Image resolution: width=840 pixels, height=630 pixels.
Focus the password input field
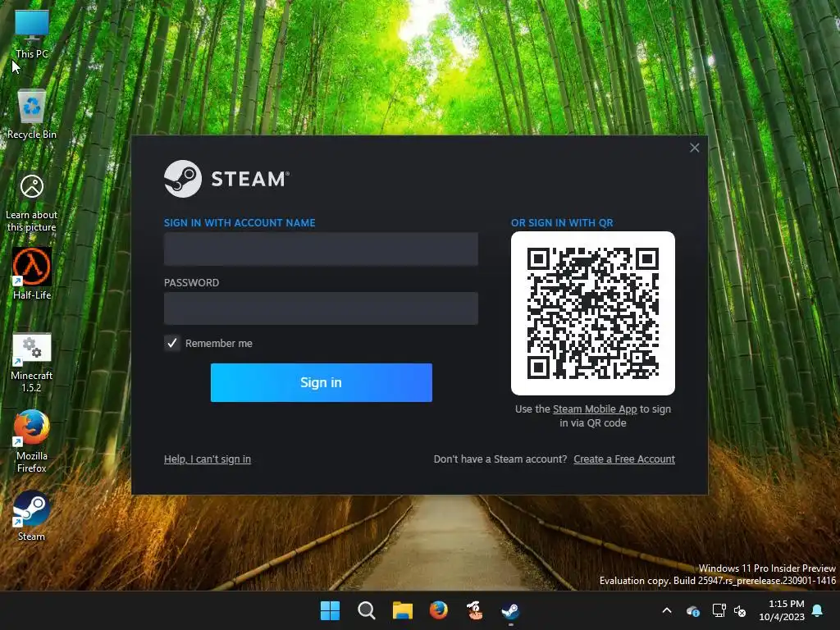pyautogui.click(x=321, y=308)
